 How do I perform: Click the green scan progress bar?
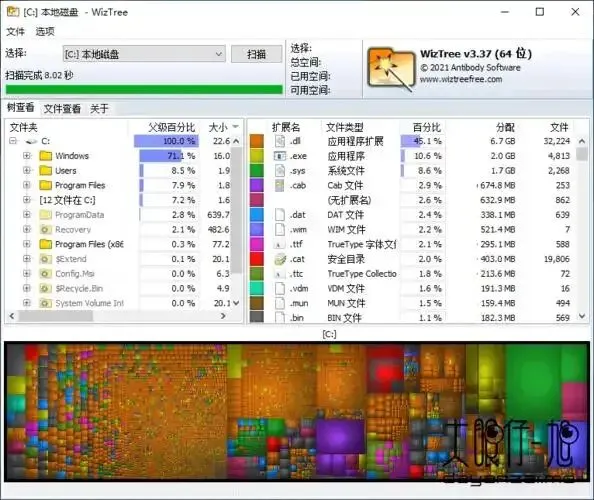(x=144, y=90)
